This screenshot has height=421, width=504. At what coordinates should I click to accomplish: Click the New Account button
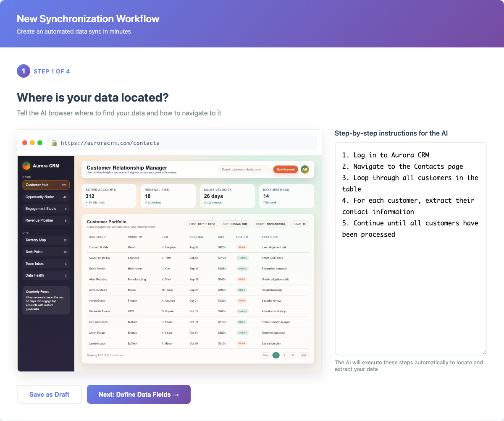[285, 169]
